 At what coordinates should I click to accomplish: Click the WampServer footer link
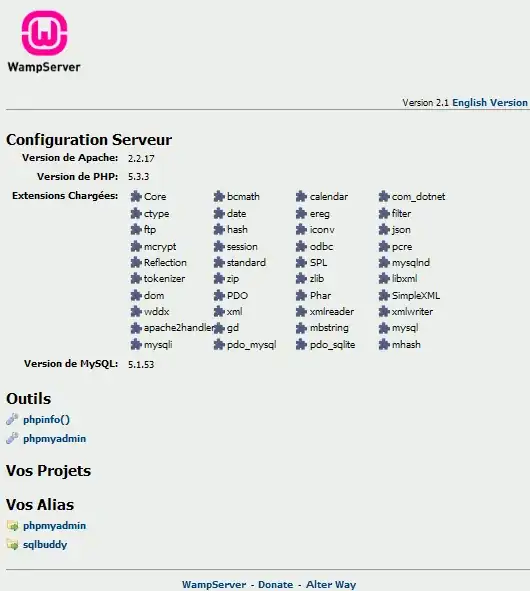pyautogui.click(x=214, y=584)
